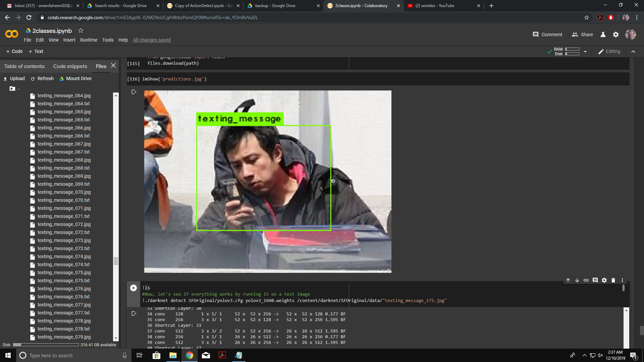Bookmark this page star in address bar
This screenshot has height=362, width=644.
[x=587, y=17]
